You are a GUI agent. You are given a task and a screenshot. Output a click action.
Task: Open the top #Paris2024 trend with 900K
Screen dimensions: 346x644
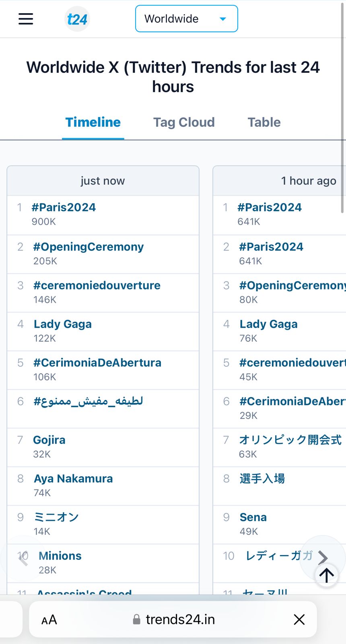(x=64, y=207)
